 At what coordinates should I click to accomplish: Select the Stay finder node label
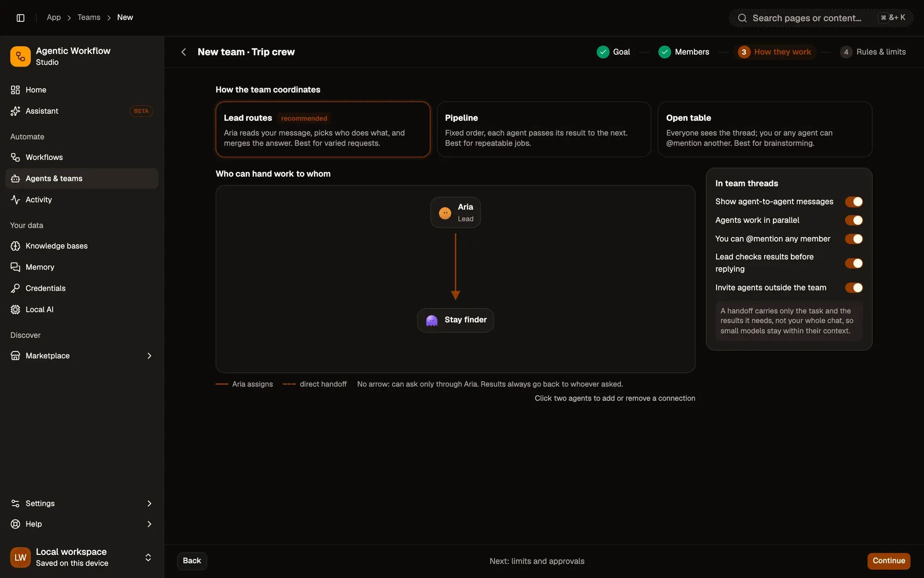tap(465, 320)
